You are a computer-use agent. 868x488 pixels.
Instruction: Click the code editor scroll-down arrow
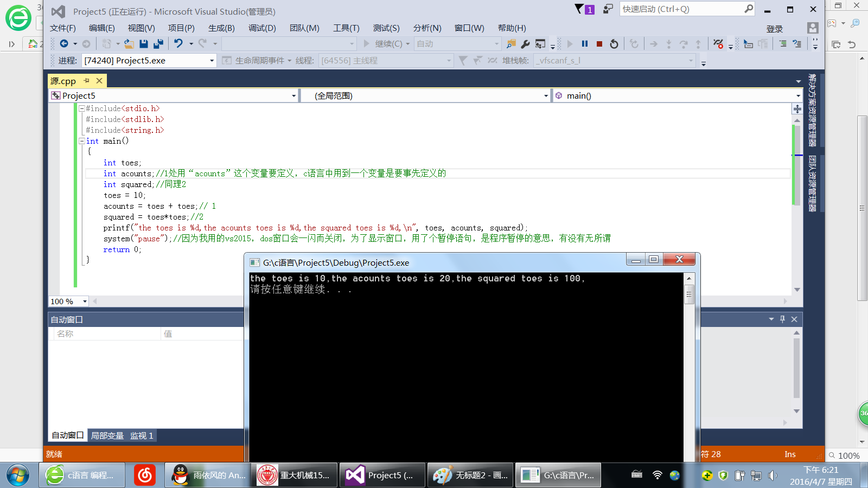pyautogui.click(x=797, y=290)
